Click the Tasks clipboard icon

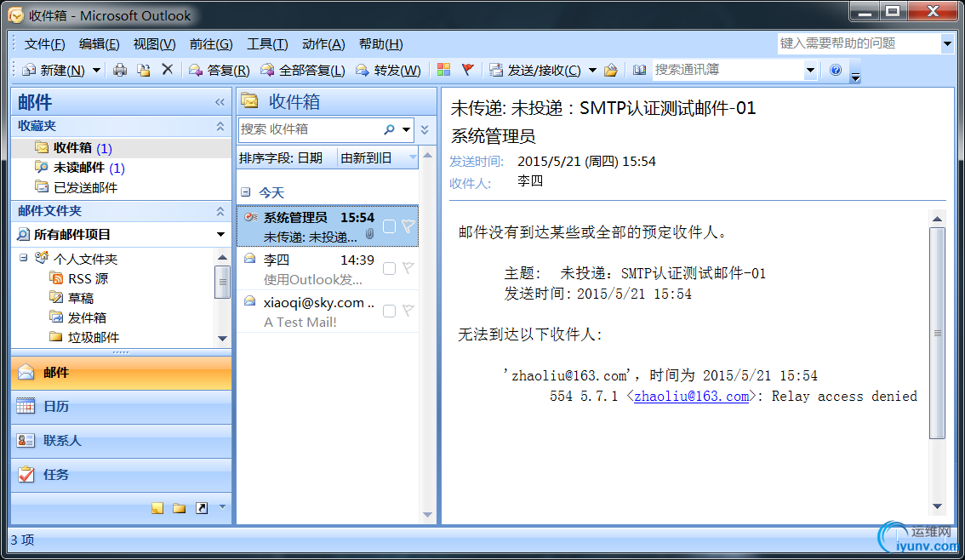pyautogui.click(x=26, y=474)
